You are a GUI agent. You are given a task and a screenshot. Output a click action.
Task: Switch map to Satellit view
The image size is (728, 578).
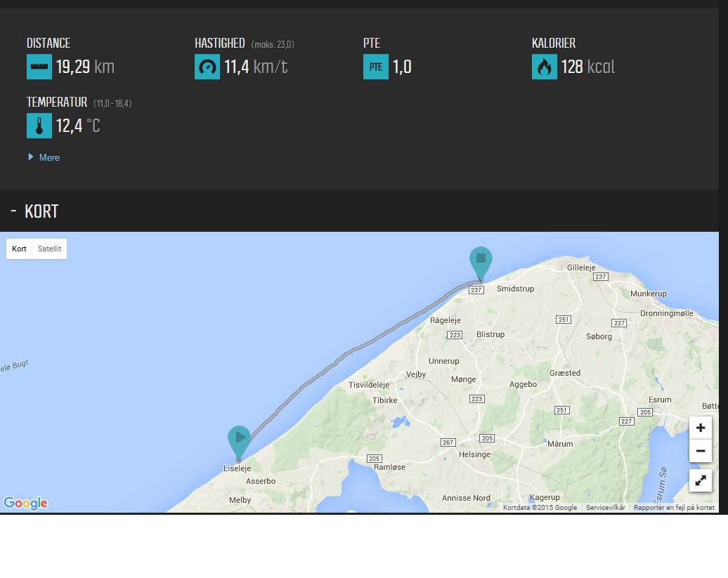click(49, 249)
